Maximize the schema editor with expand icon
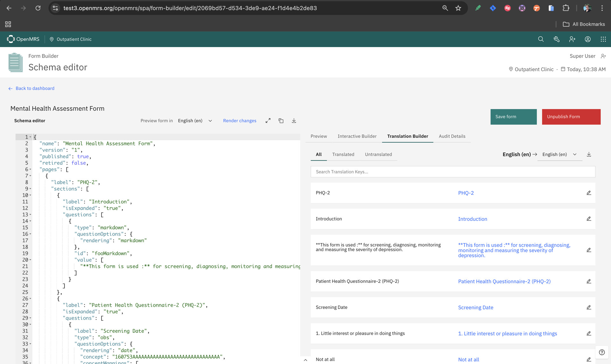The width and height of the screenshot is (611, 364). click(x=268, y=121)
